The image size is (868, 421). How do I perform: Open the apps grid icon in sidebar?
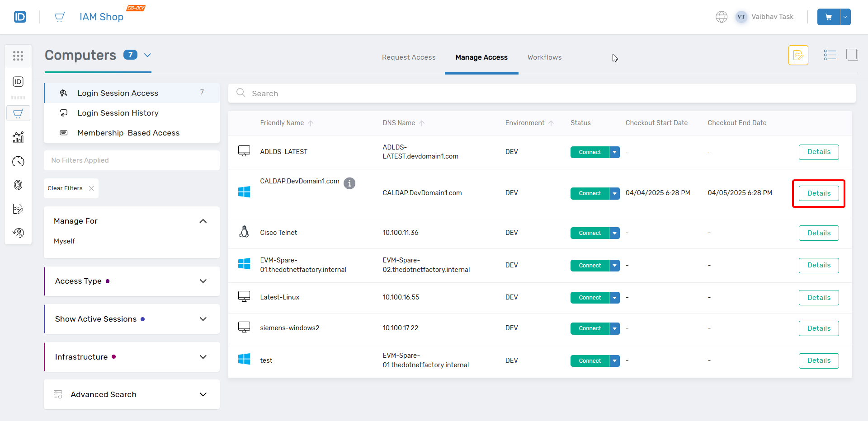point(18,56)
